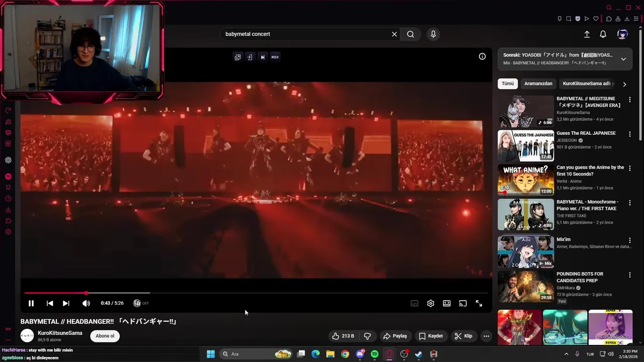The width and height of the screenshot is (644, 362).
Task: Dislike the video
Action: (x=367, y=336)
